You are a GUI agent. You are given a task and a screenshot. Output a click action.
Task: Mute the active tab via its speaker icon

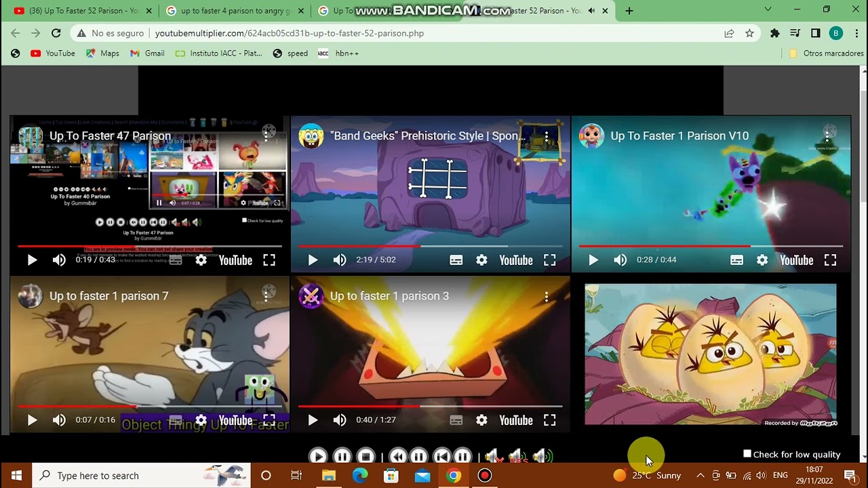591,11
